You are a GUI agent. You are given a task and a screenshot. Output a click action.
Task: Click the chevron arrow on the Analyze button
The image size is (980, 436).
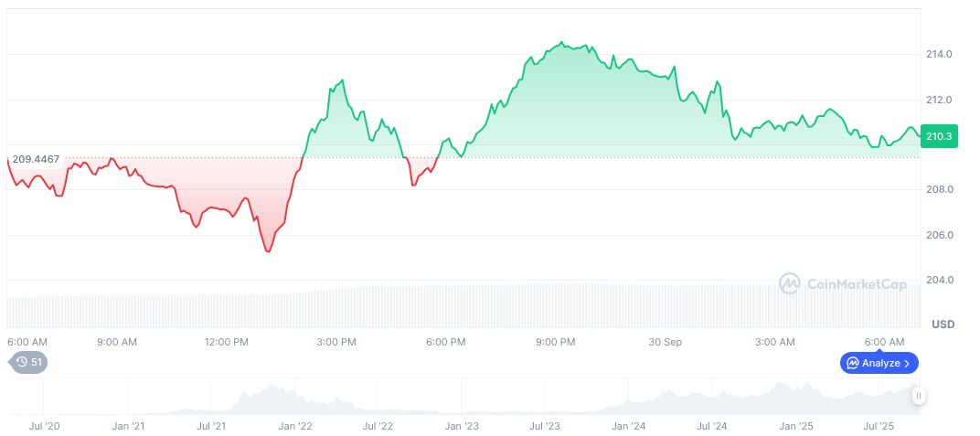pos(907,363)
